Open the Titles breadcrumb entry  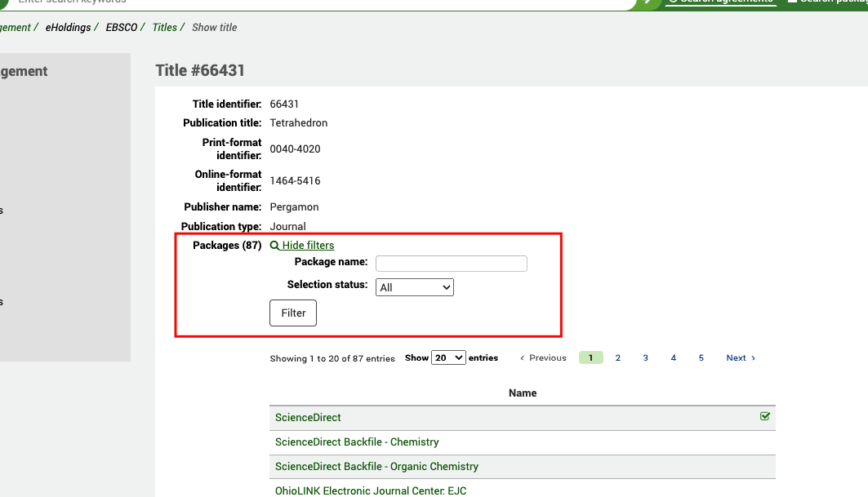[x=164, y=27]
